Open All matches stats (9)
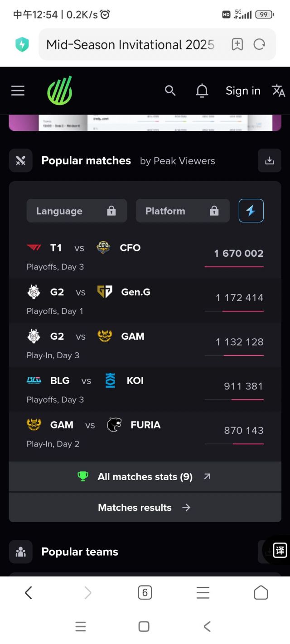290x644 pixels. (145, 476)
